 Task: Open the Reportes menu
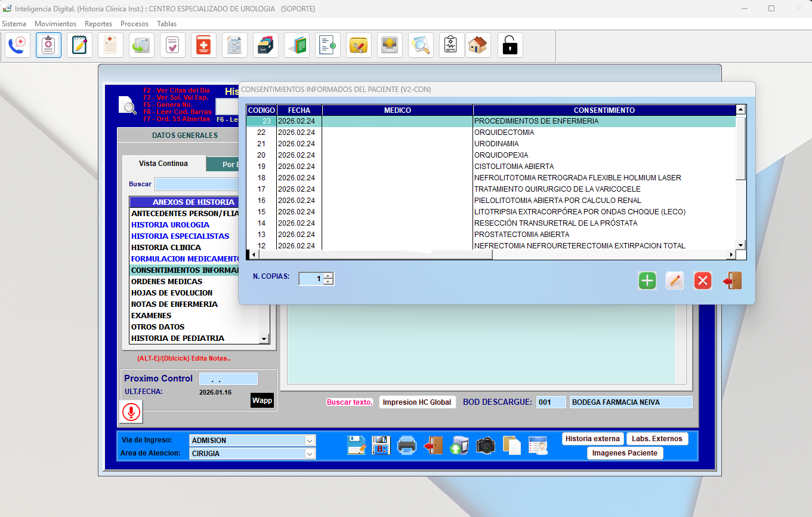coord(98,24)
